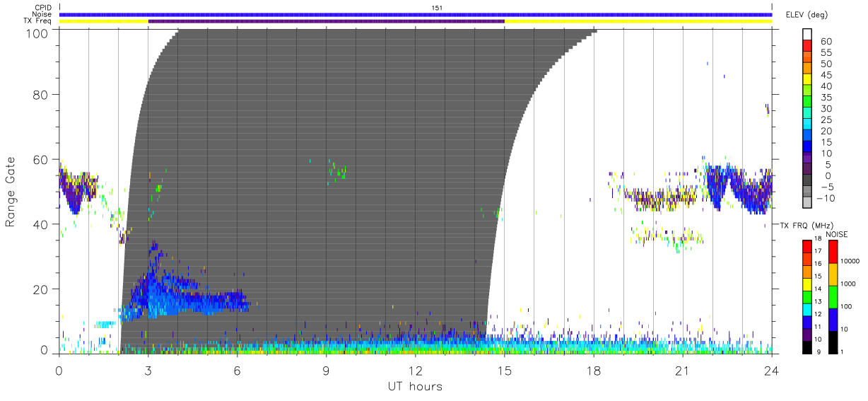Click the UT hours tick label 3

(x=148, y=370)
